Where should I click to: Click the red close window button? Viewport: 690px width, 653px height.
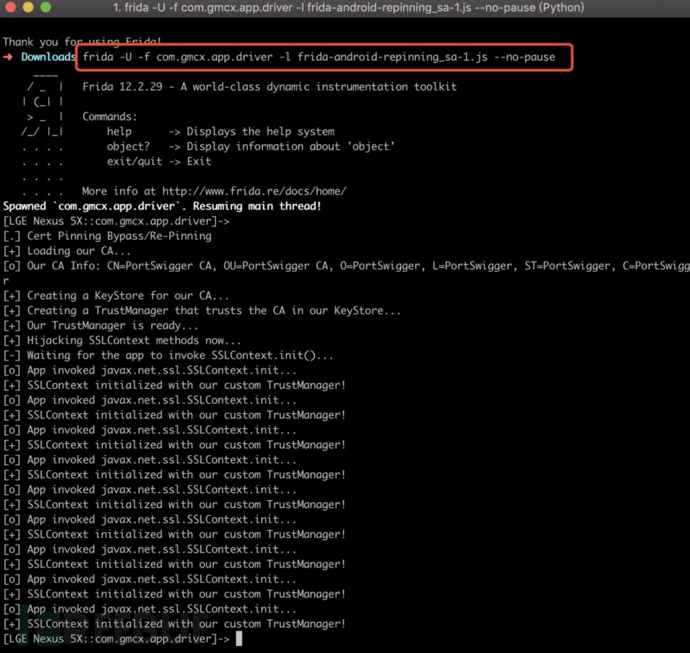pyautogui.click(x=10, y=7)
